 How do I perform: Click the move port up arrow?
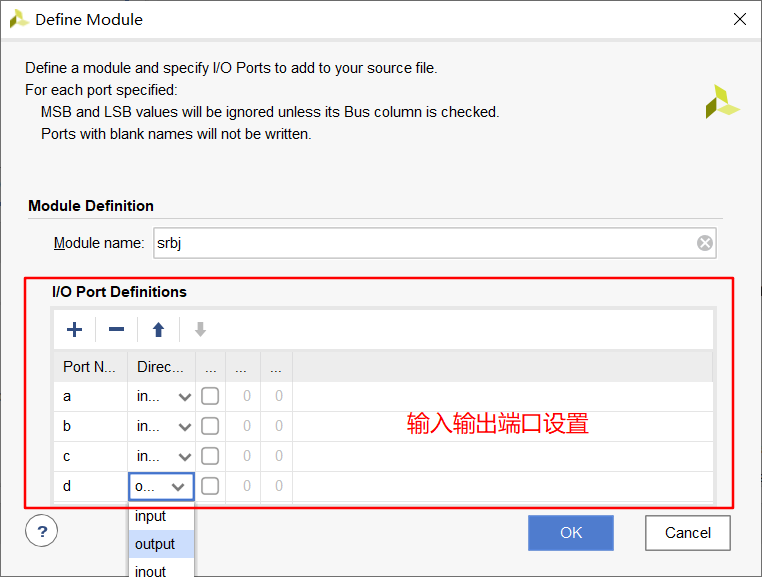click(158, 330)
